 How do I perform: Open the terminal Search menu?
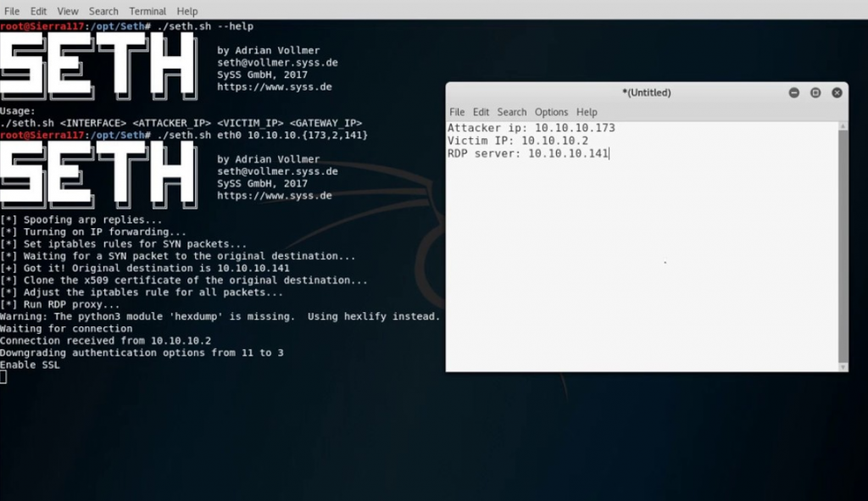(x=103, y=11)
